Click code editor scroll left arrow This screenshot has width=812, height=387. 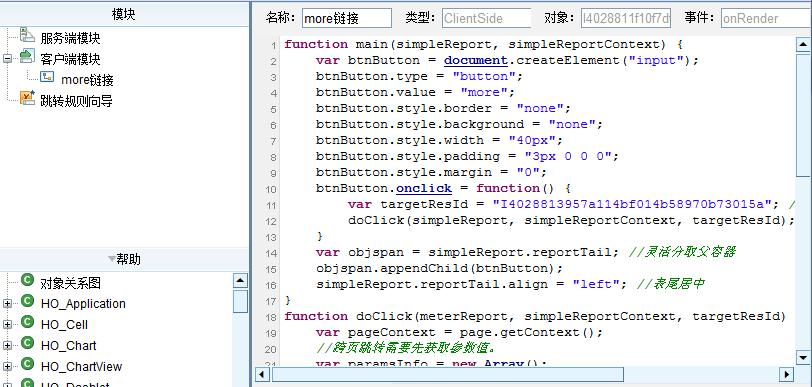coord(262,374)
